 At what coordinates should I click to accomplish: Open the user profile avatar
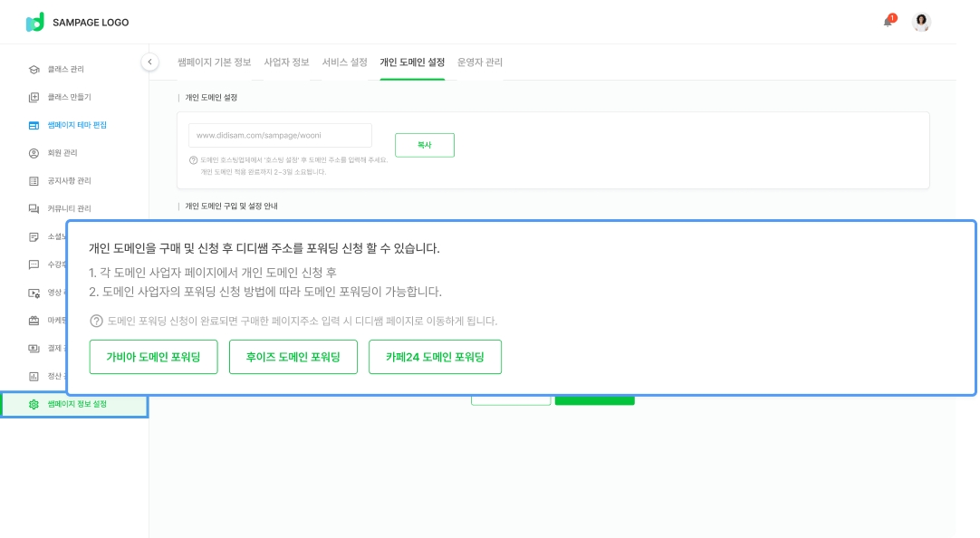click(921, 22)
